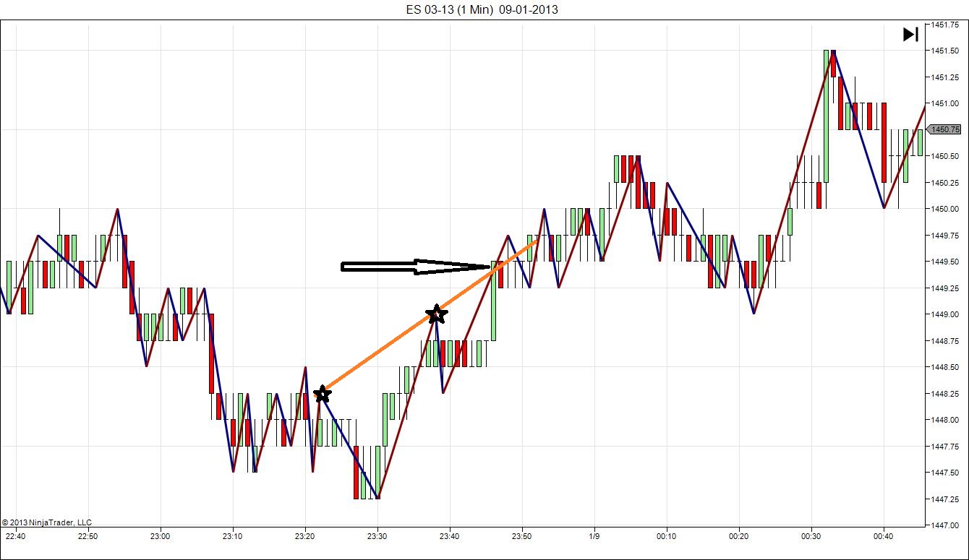Click the 1451.50 price axis label
The image size is (969, 560).
coord(944,51)
